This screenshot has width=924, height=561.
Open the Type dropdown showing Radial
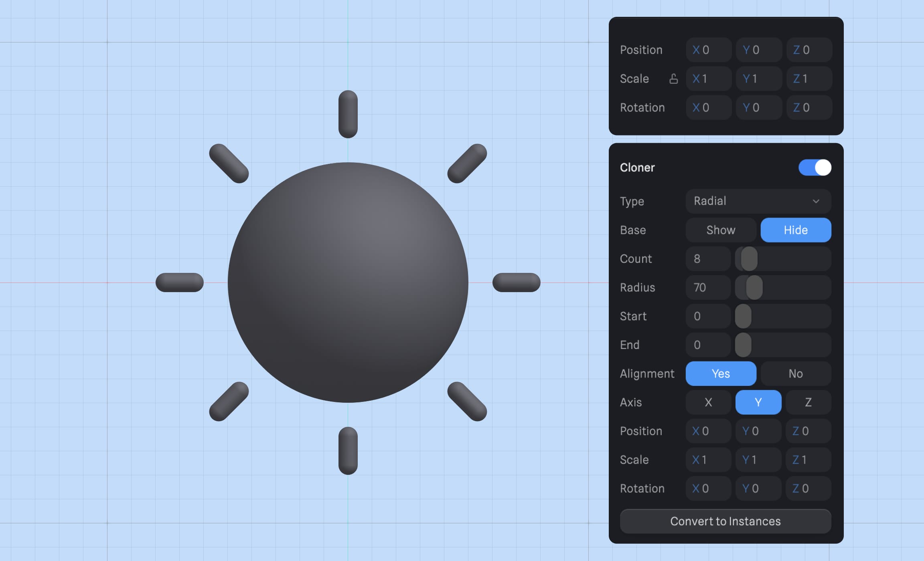tap(758, 201)
